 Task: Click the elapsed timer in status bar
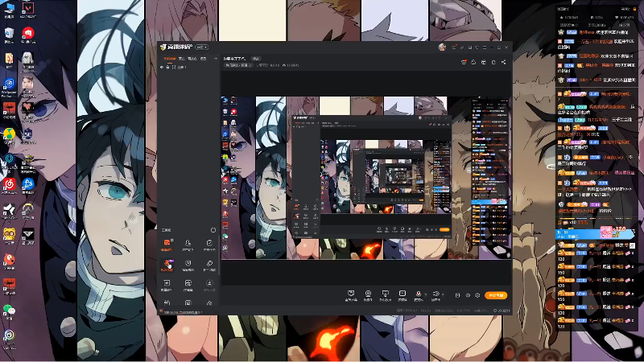(502, 311)
